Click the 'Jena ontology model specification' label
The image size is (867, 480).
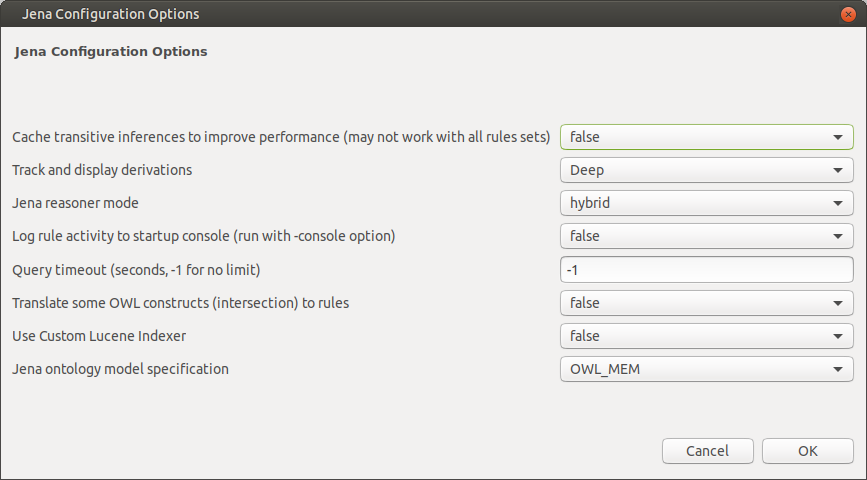click(121, 369)
